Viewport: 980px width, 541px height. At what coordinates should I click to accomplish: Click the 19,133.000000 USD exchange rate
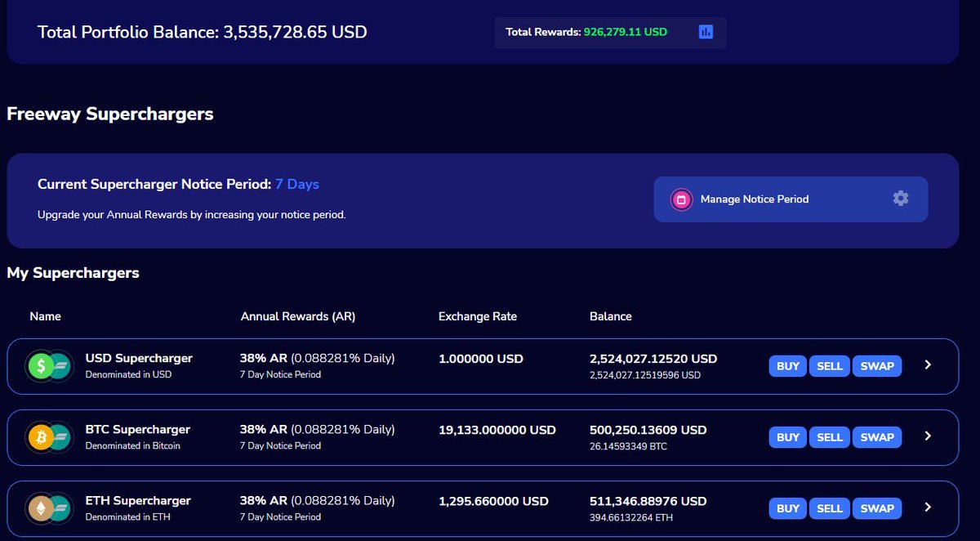[497, 430]
